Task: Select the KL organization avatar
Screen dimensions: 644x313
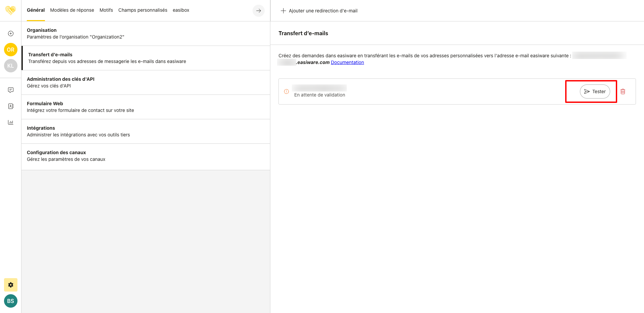Action: [11, 66]
